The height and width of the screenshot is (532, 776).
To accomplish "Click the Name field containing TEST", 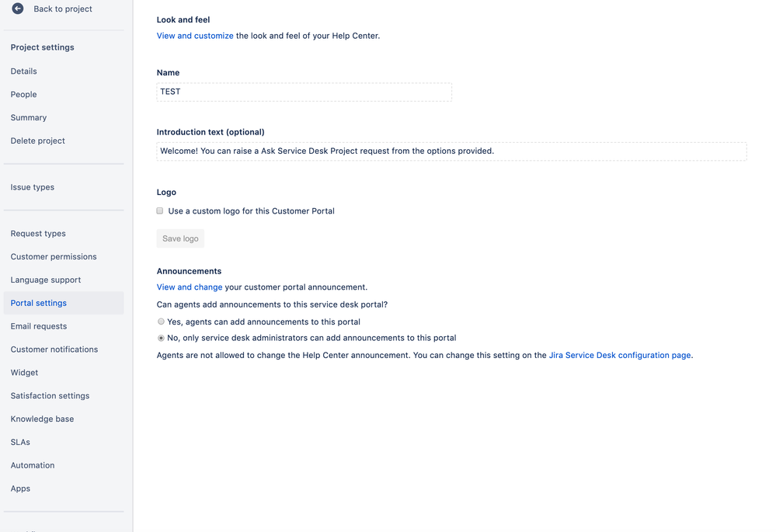I will click(303, 91).
